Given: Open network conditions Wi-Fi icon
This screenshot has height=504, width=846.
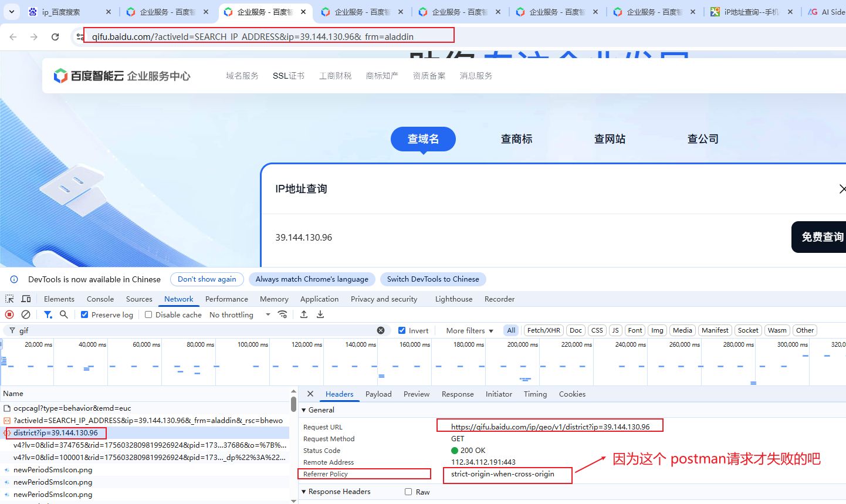Looking at the screenshot, I should point(283,314).
